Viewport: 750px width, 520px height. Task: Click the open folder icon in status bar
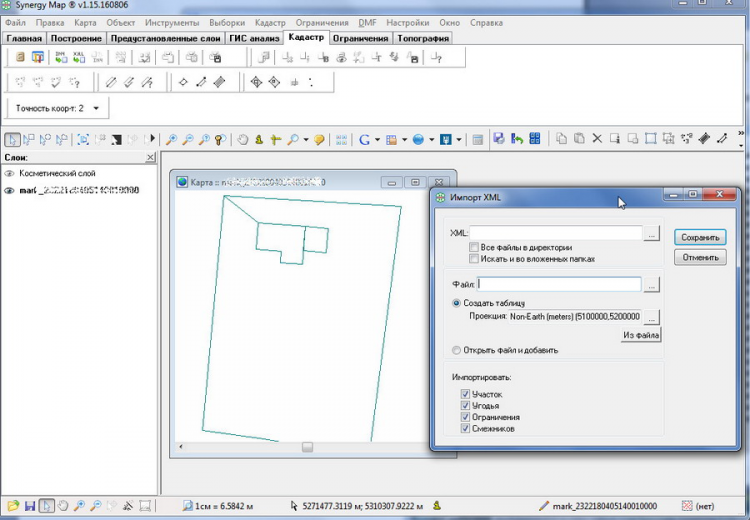pos(13,506)
